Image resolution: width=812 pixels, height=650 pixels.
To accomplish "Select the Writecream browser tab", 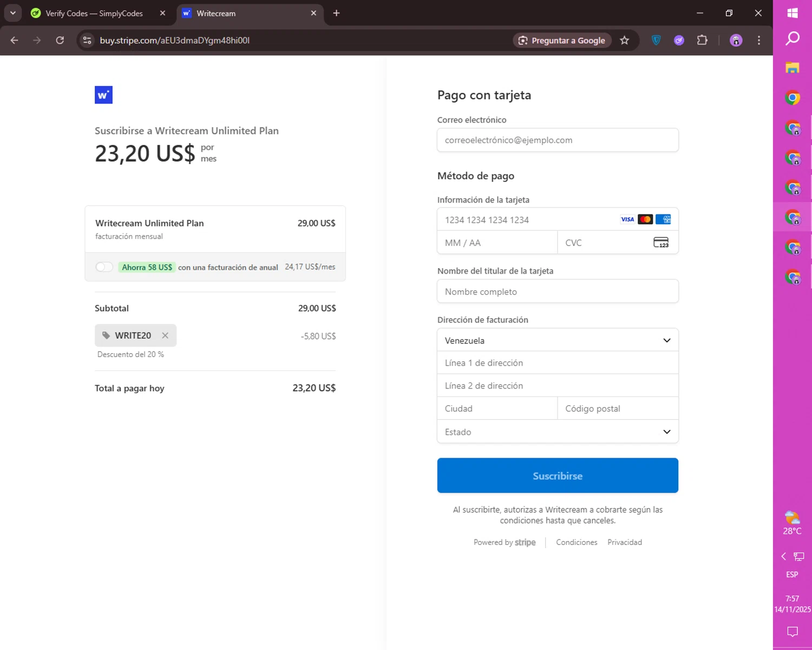I will (x=250, y=14).
